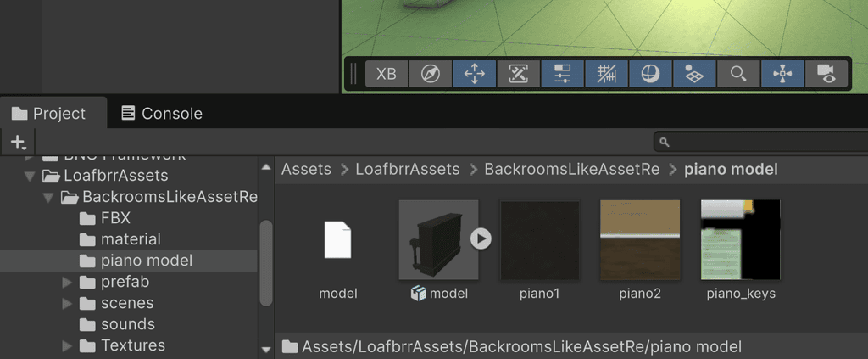The height and width of the screenshot is (359, 868).
Task: Select the piano2 texture thumbnail
Action: pyautogui.click(x=640, y=240)
